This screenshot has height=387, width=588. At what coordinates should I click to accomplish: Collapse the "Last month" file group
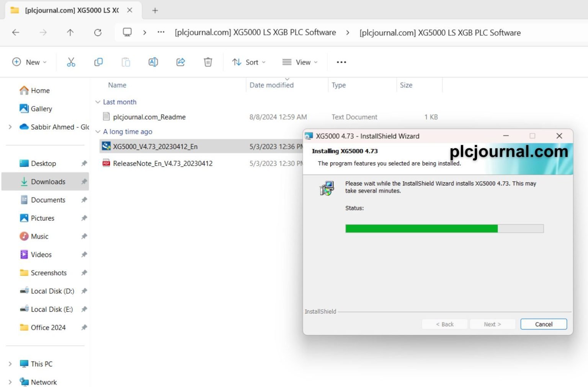pos(98,102)
